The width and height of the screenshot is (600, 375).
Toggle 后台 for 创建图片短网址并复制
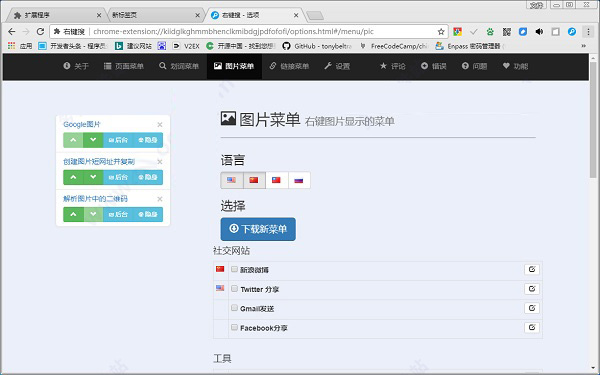point(118,177)
